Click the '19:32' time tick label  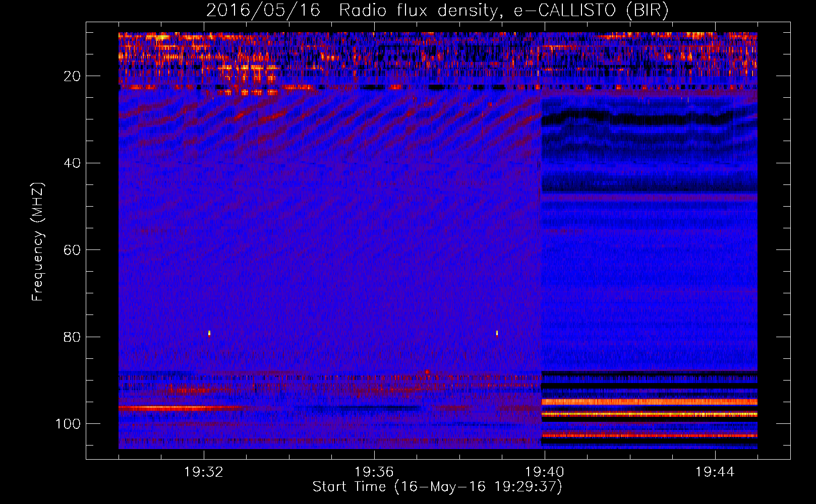pos(204,472)
